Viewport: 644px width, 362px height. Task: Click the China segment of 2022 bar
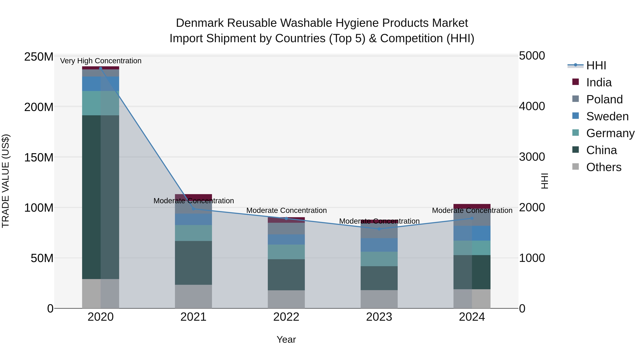pos(286,275)
